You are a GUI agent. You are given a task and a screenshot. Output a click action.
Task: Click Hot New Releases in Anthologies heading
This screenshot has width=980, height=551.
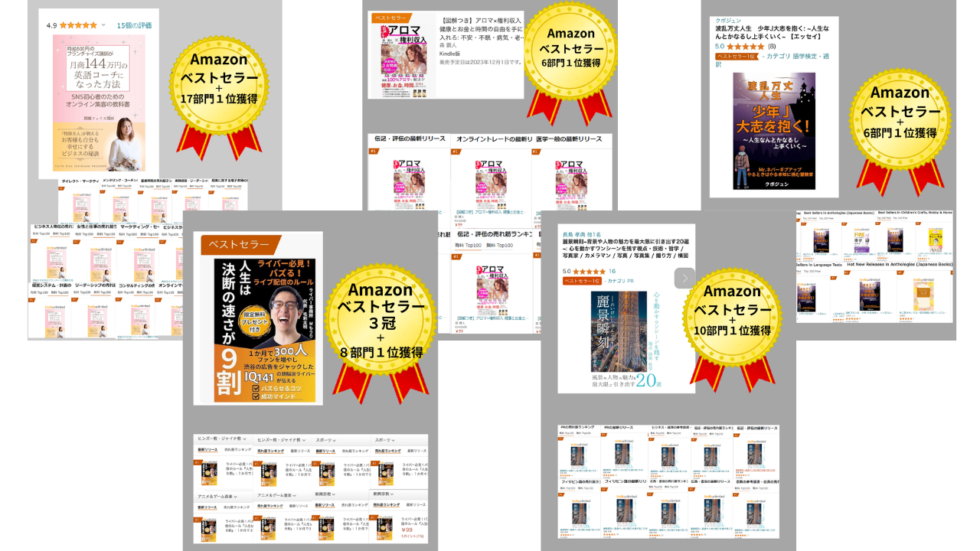coord(900,263)
